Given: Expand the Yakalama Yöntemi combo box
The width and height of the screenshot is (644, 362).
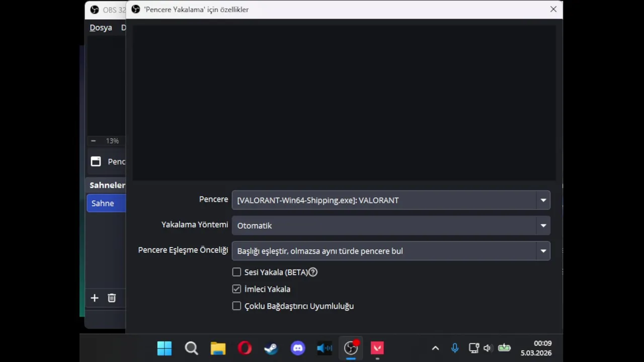Looking at the screenshot, I should coord(391,226).
